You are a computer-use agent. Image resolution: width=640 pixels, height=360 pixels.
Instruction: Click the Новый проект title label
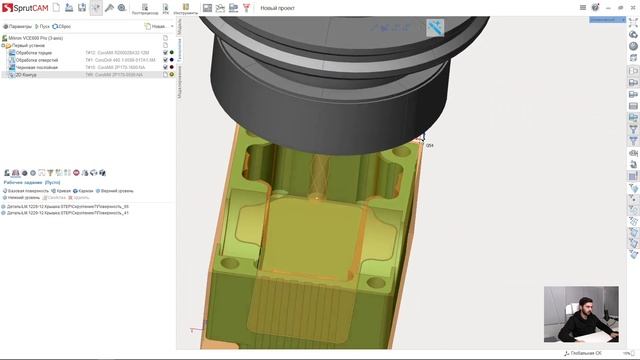(278, 8)
